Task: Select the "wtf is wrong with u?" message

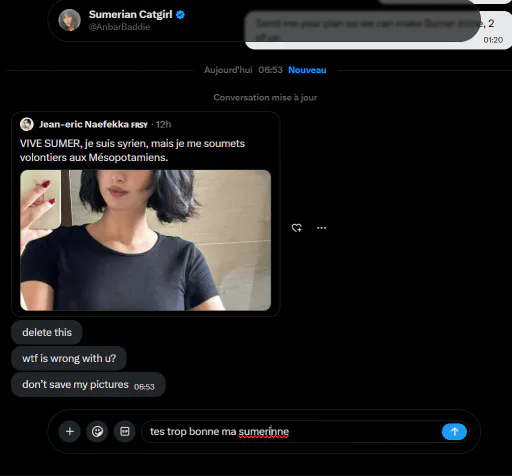Action: [x=69, y=358]
